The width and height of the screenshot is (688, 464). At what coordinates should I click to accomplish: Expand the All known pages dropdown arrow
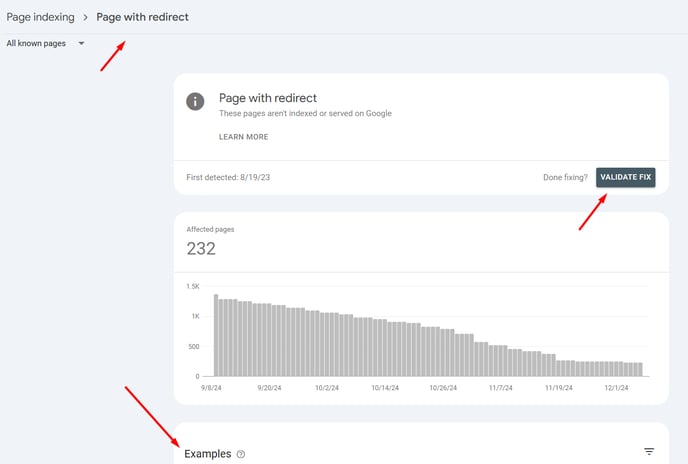(x=81, y=43)
